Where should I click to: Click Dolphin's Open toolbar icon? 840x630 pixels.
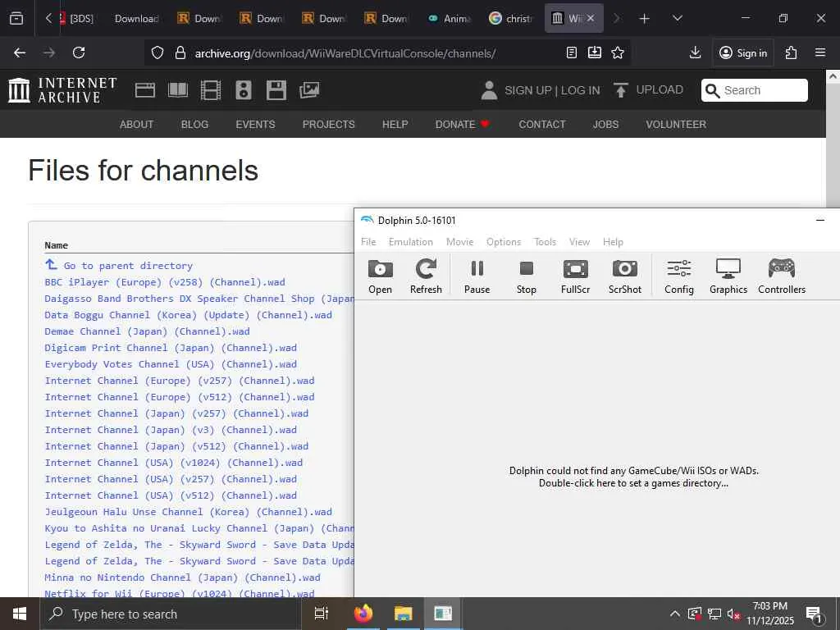380,276
